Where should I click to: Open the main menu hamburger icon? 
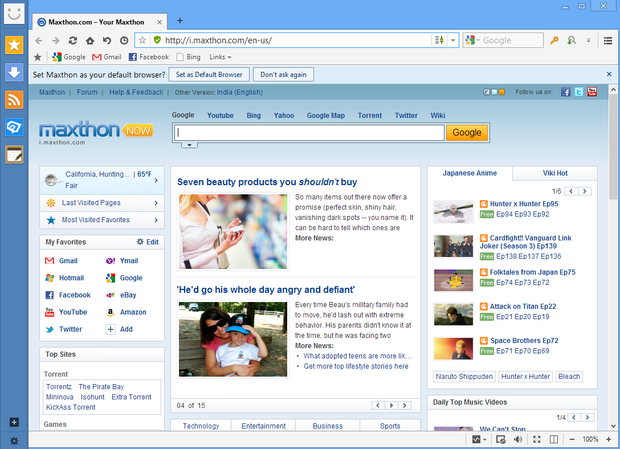[x=608, y=40]
